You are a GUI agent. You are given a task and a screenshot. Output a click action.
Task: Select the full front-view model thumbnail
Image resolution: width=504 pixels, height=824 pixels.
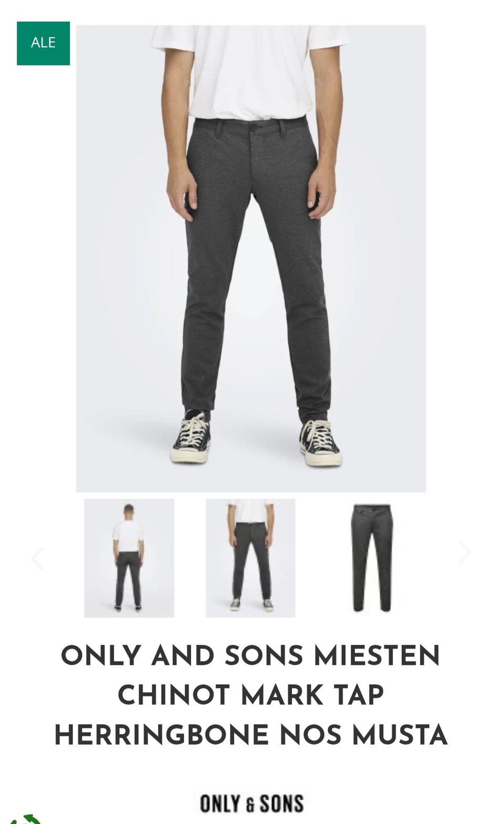click(x=250, y=558)
